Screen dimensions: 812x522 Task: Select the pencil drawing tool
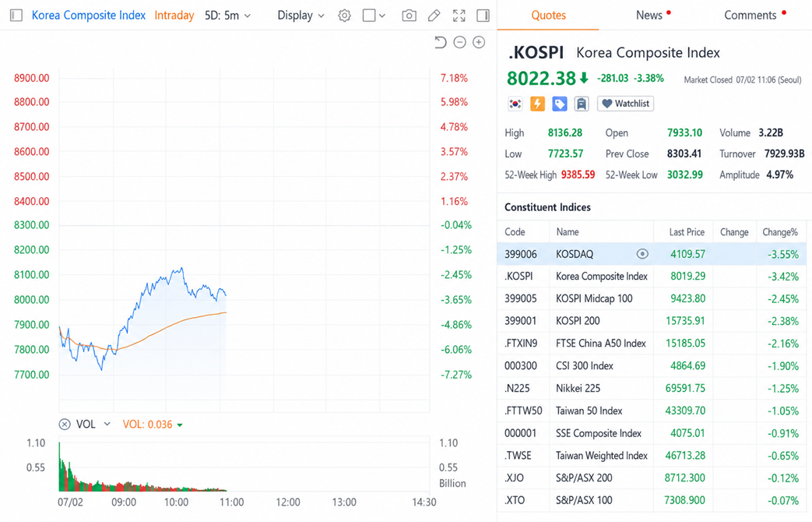434,16
